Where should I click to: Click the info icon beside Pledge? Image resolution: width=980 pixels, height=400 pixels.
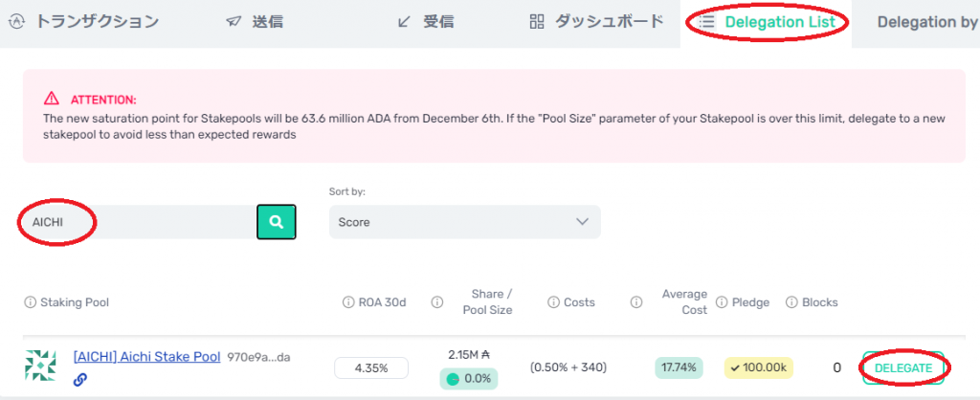[722, 302]
